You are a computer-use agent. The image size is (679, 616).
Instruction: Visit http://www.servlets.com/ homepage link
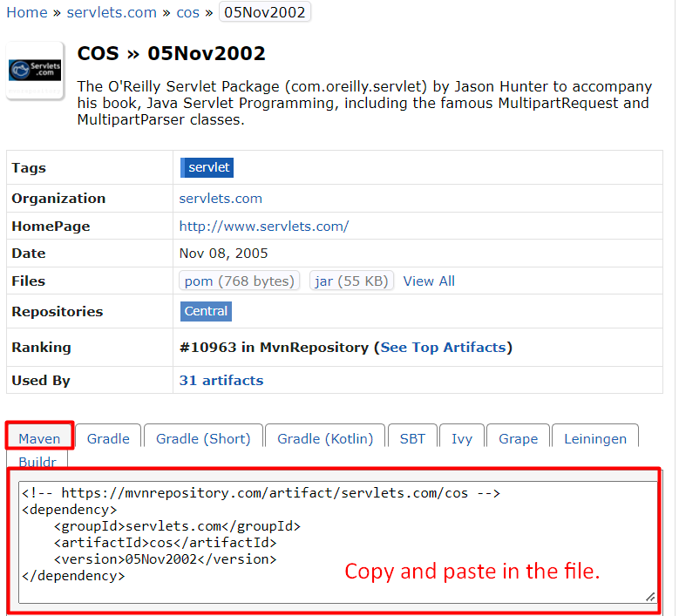click(x=264, y=226)
